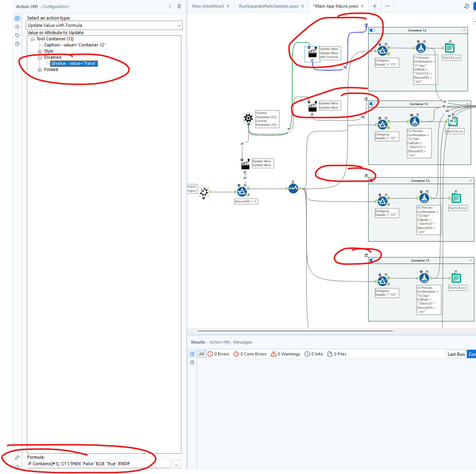This screenshot has height=474, width=476.
Task: Pin the Action configuration panel
Action: point(179,6)
